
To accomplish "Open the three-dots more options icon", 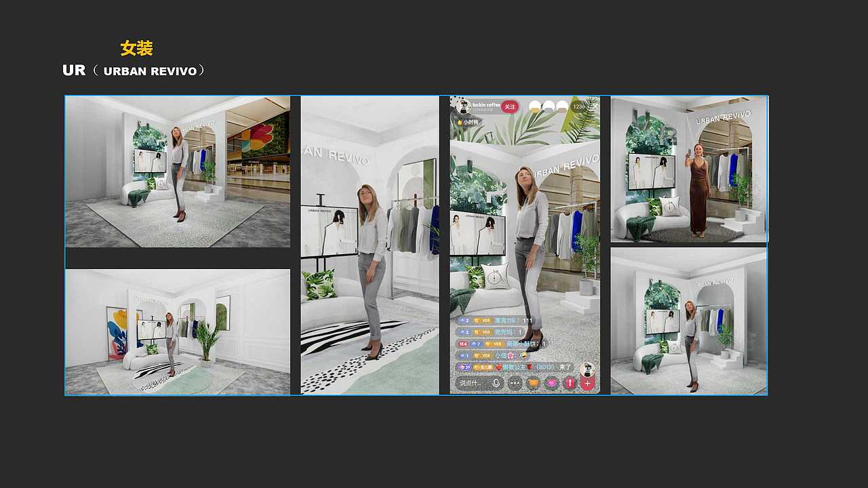I will pyautogui.click(x=515, y=383).
